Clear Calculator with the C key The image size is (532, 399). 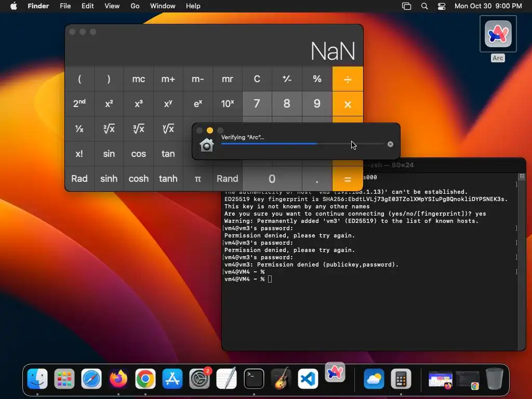pyautogui.click(x=257, y=79)
